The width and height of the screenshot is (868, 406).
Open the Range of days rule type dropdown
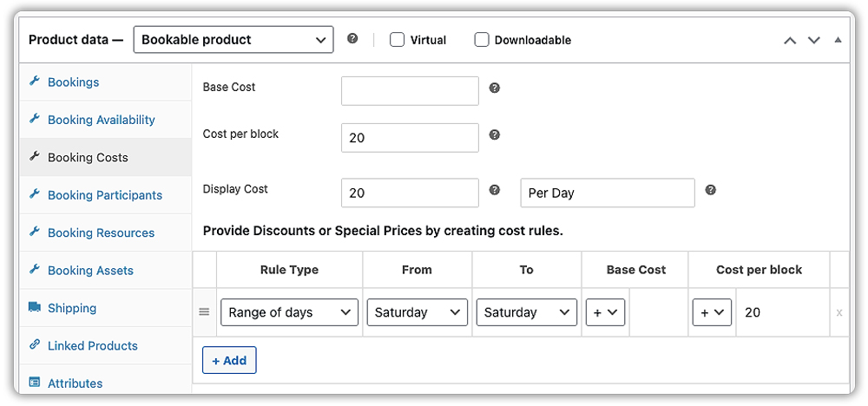pos(289,312)
